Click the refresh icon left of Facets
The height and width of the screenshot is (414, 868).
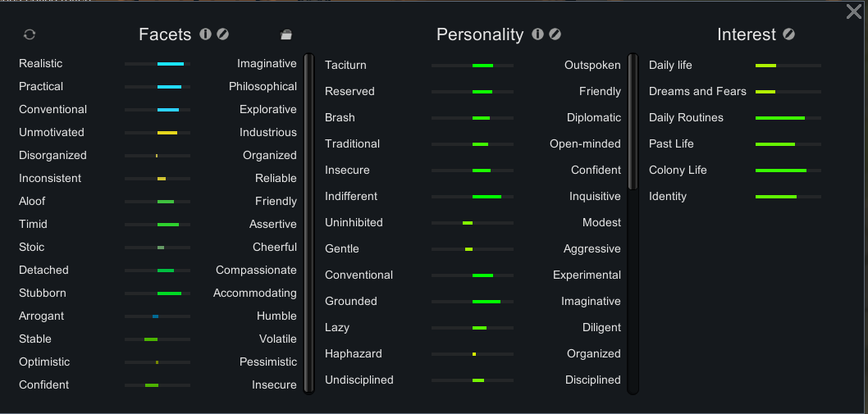(x=30, y=34)
